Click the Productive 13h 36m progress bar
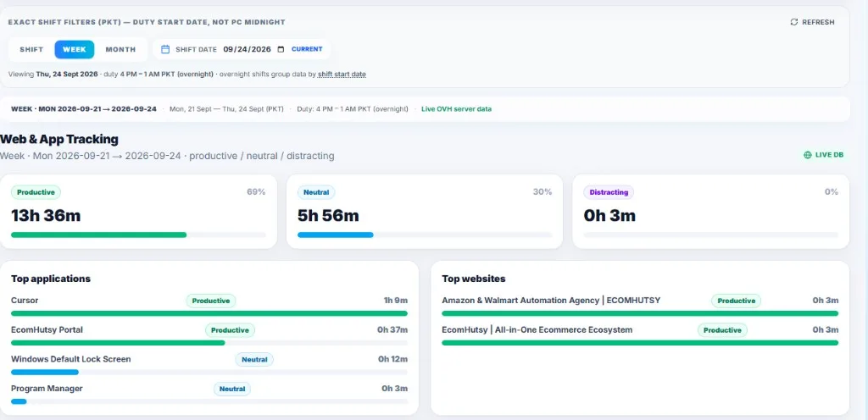868x420 pixels. point(138,235)
